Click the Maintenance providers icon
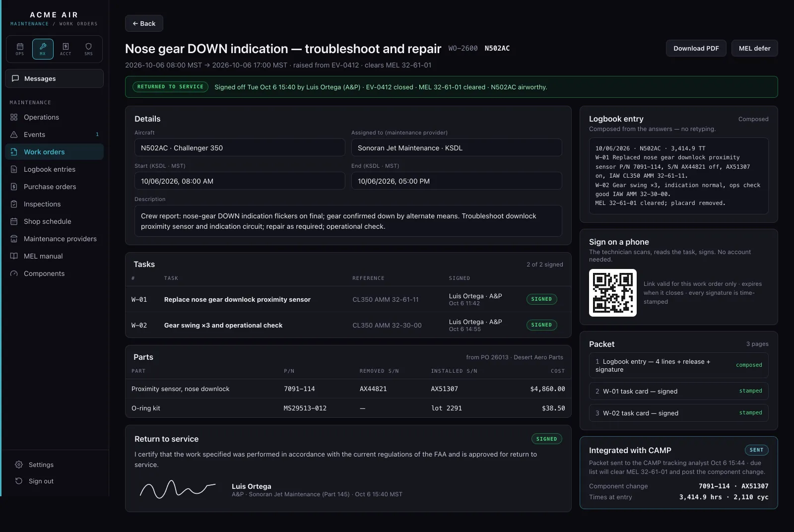This screenshot has width=794, height=532. point(14,239)
